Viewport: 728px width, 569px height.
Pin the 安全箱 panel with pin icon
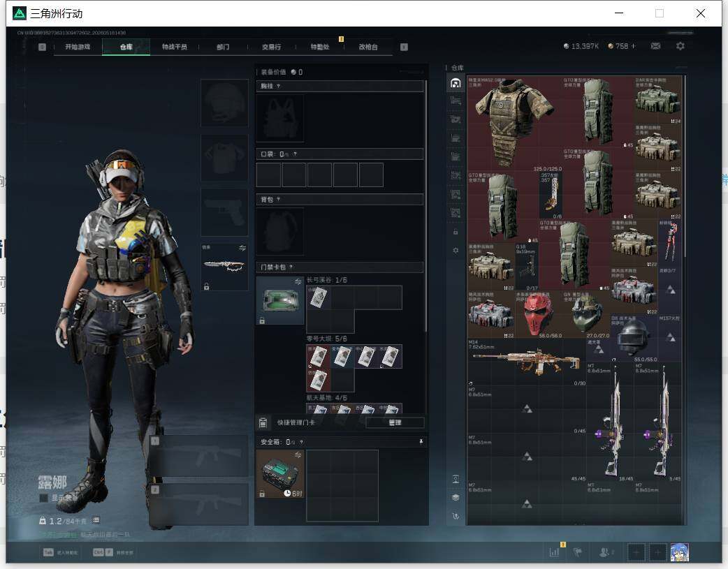[x=421, y=442]
